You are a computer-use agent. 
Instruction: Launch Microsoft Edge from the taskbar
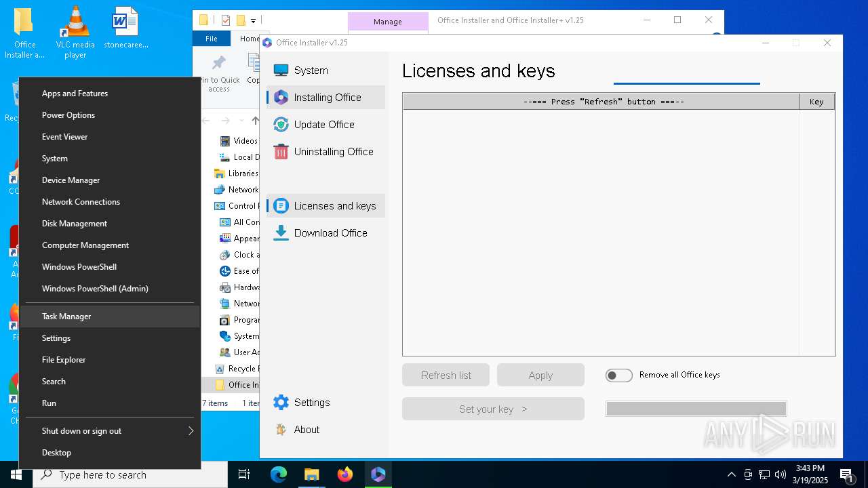coord(279,474)
